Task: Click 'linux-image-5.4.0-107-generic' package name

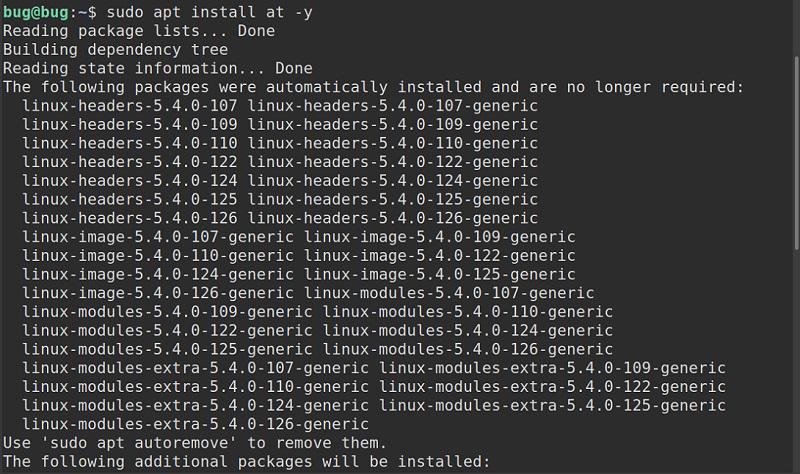Action: (158, 237)
